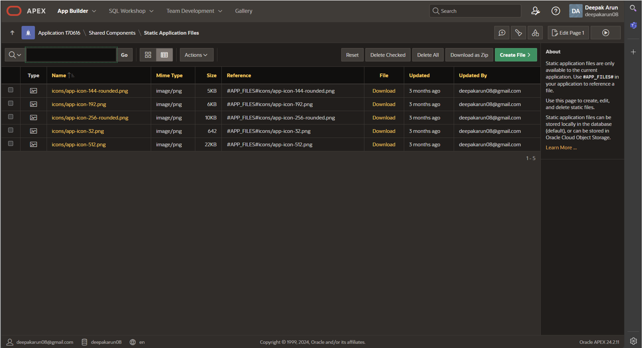Click the Run Page play icon
The height and width of the screenshot is (348, 644).
pos(605,33)
